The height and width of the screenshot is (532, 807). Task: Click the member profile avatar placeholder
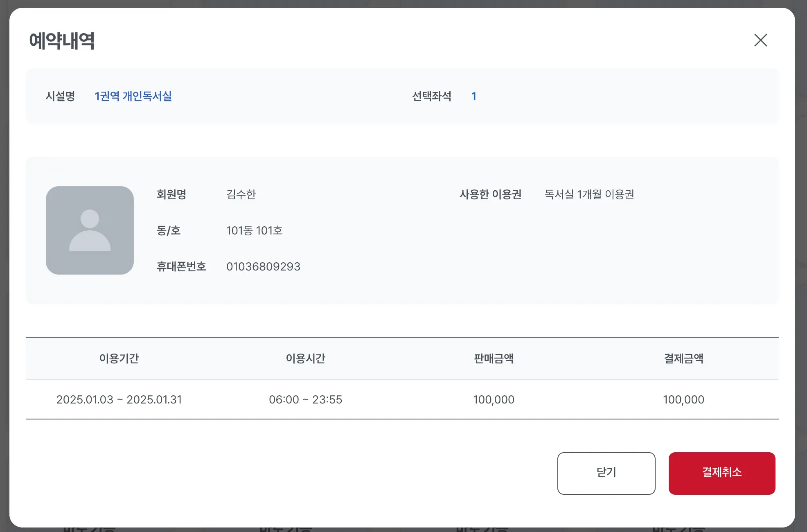pyautogui.click(x=90, y=230)
